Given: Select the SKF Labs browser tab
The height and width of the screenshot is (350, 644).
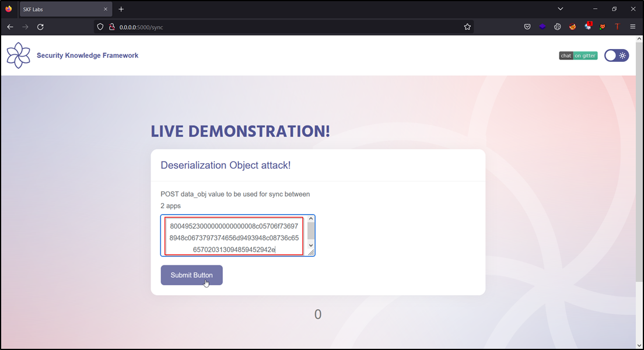Looking at the screenshot, I should [58, 9].
